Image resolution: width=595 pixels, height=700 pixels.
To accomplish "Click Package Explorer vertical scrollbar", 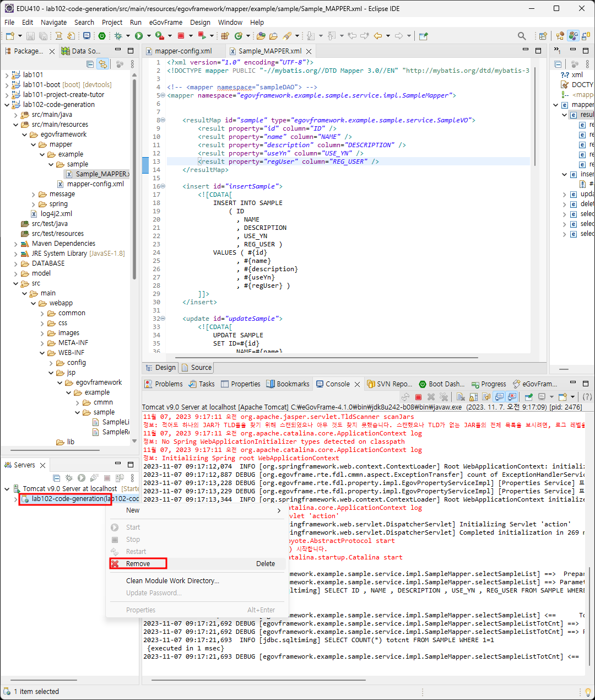I will click(x=134, y=180).
